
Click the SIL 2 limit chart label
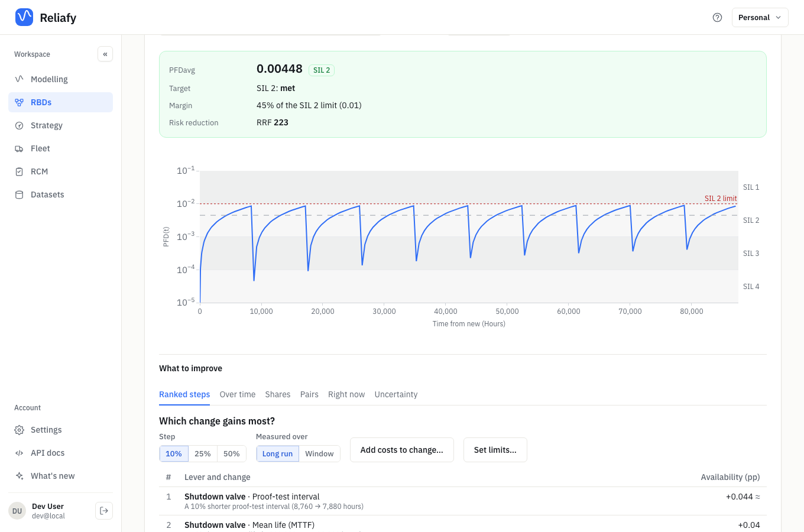tap(721, 199)
